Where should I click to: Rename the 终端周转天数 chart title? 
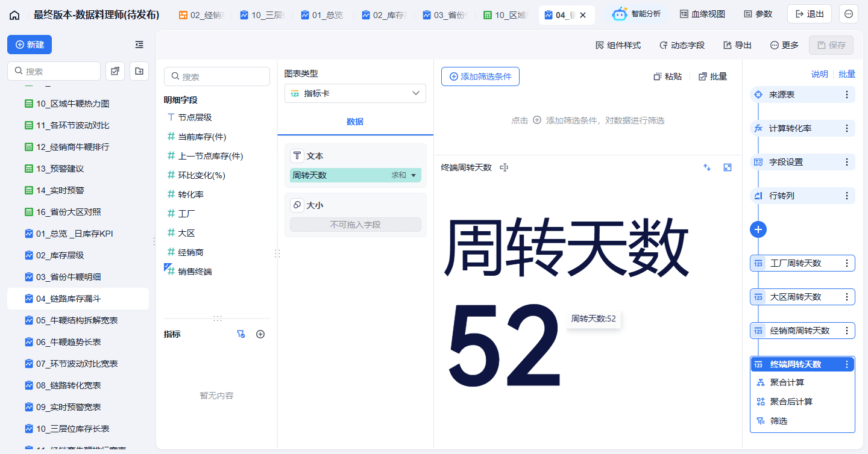[504, 167]
